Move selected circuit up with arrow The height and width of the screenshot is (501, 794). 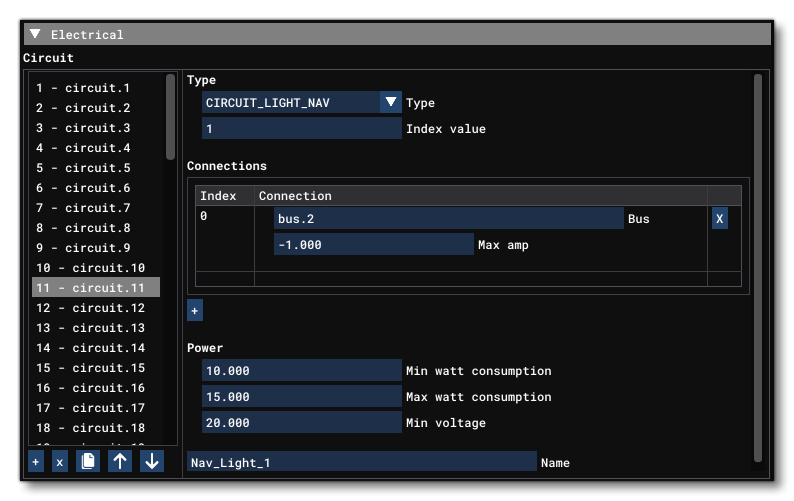pyautogui.click(x=119, y=462)
